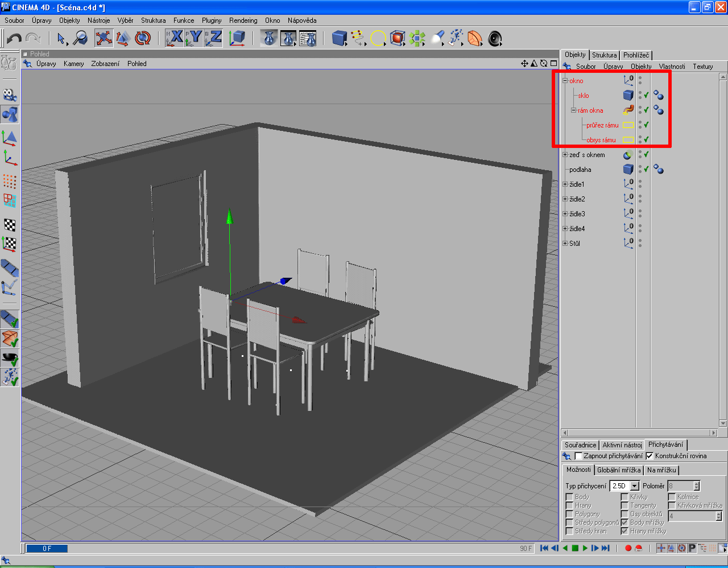Open the deformer objects icon
The image size is (728, 568).
coord(475,38)
